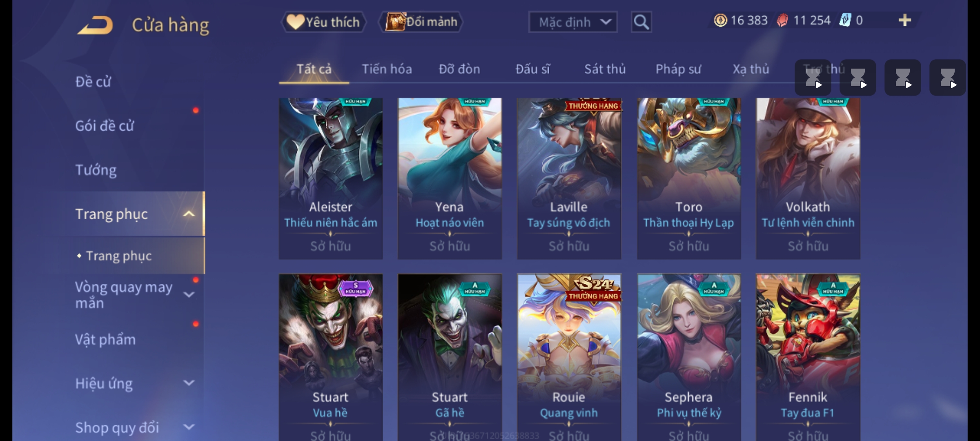
Task: Click the plus icon to add currency
Action: [x=905, y=20]
